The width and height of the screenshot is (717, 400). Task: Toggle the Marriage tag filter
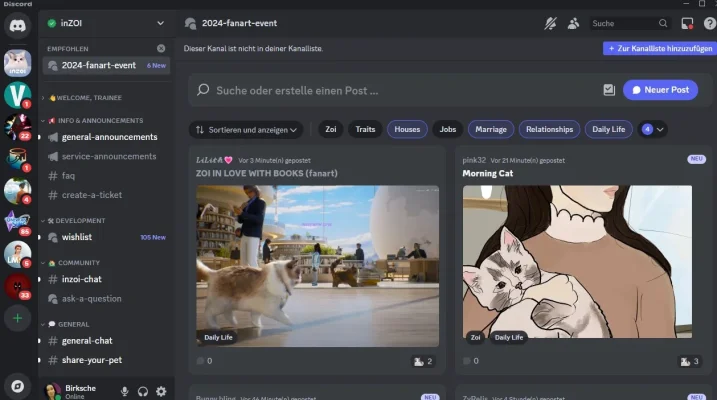tap(491, 130)
